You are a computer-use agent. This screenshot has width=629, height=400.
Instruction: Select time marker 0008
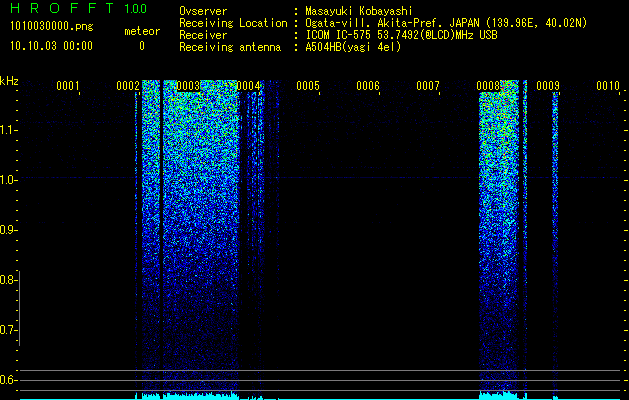488,86
